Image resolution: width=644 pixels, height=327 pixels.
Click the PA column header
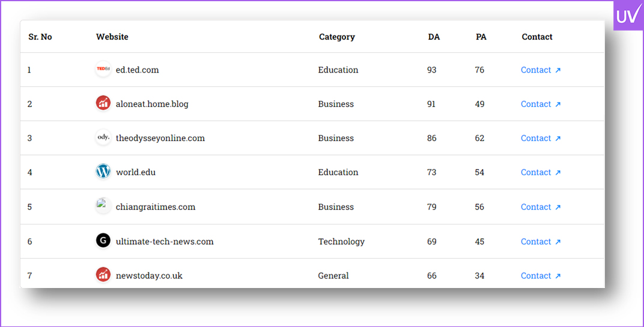pyautogui.click(x=481, y=37)
